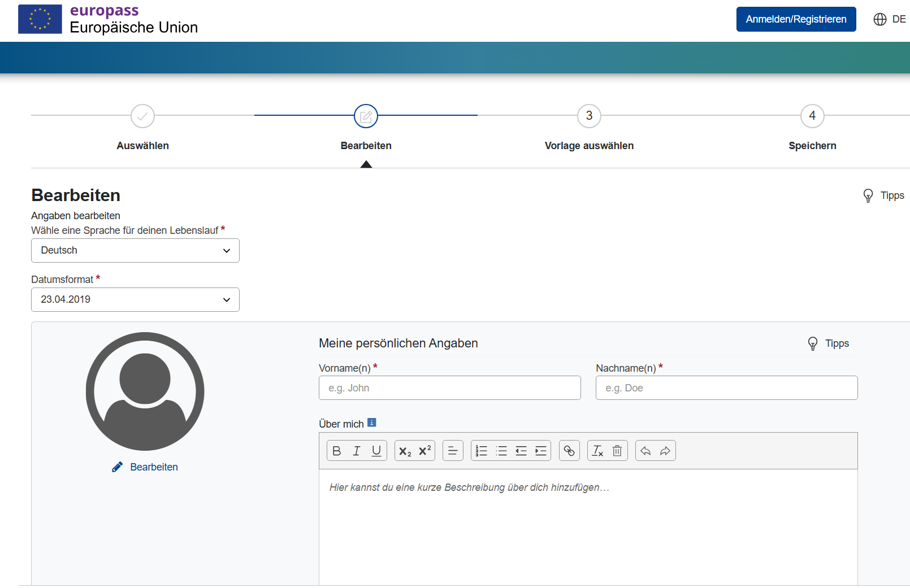This screenshot has width=910, height=588.
Task: Insert a numbered list
Action: (482, 451)
